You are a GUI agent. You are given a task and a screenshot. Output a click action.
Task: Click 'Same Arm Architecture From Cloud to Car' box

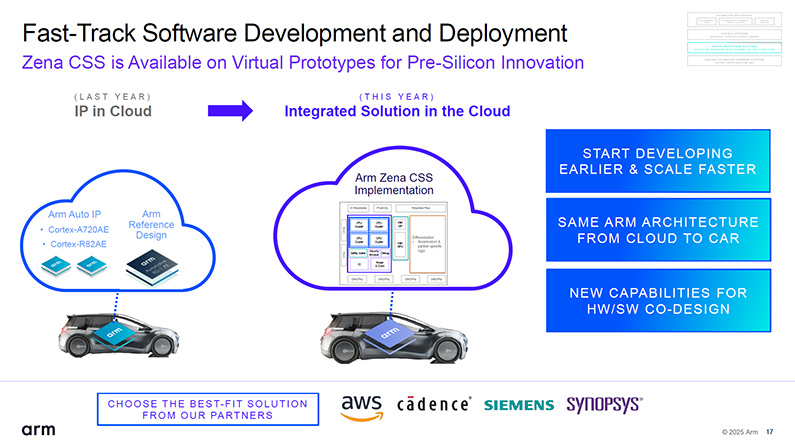click(658, 230)
